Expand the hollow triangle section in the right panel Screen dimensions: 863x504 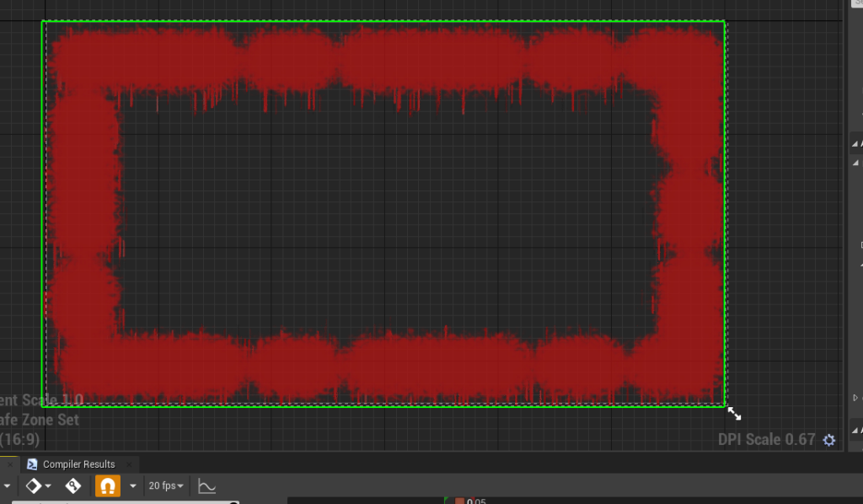tap(856, 397)
